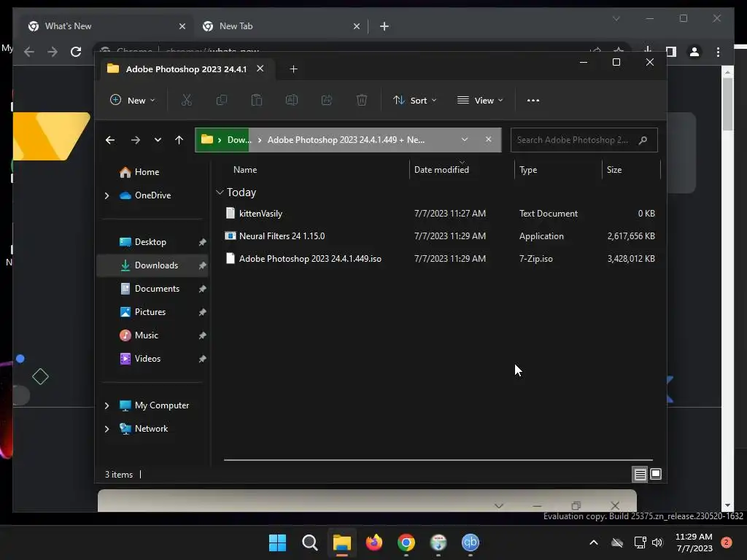Image resolution: width=747 pixels, height=560 pixels.
Task: Select Adobe Photoshop 2023 24.4.1.449.iso file name
Action: click(310, 259)
